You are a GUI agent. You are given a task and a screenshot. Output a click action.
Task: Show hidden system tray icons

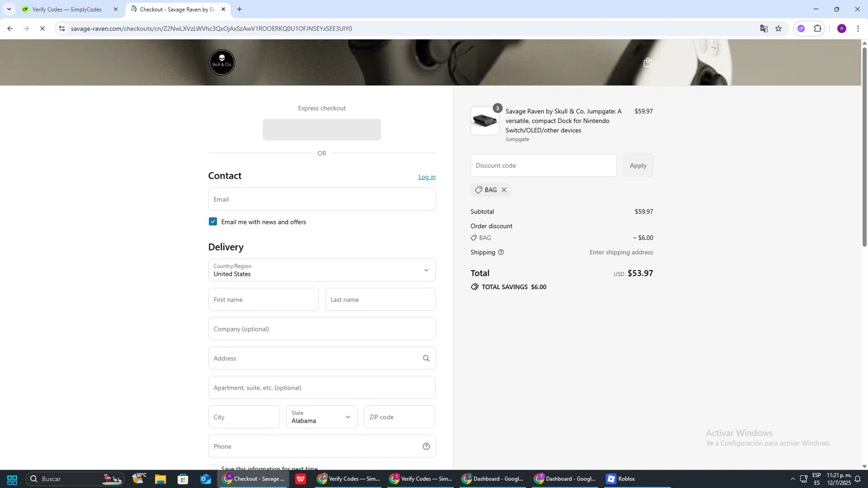point(793,479)
